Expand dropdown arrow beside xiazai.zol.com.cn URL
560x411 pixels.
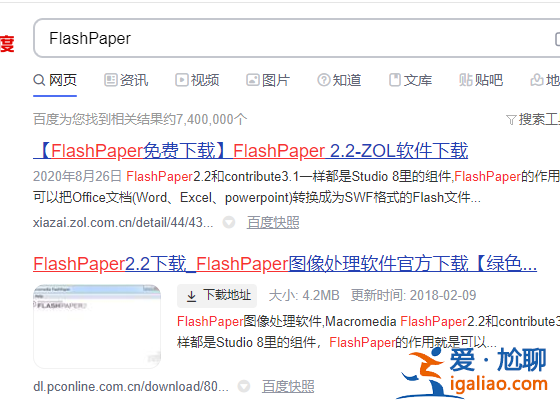(x=229, y=222)
